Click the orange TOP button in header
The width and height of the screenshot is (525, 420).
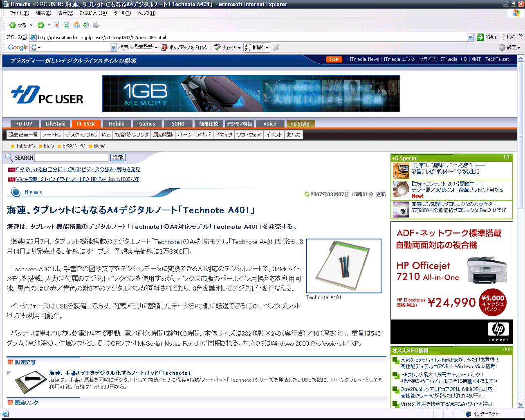[334, 60]
